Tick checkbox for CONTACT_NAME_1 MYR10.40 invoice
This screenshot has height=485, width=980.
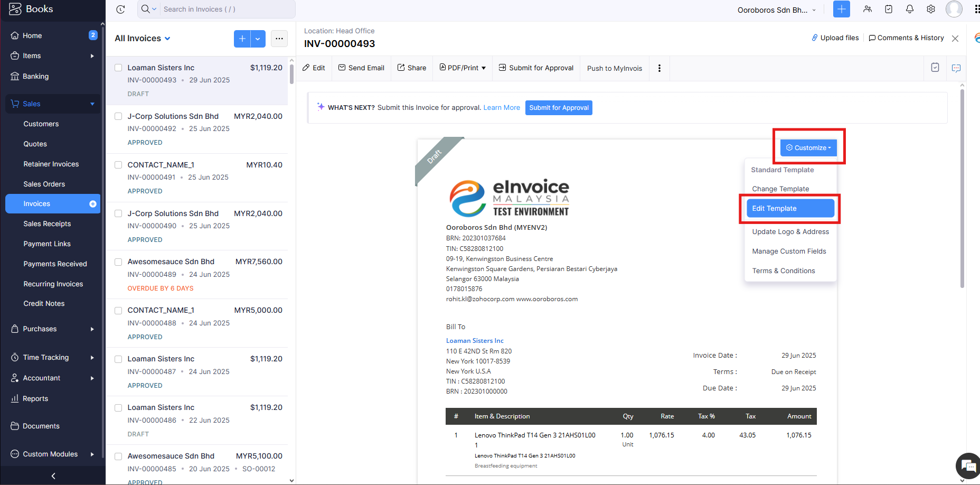[118, 165]
